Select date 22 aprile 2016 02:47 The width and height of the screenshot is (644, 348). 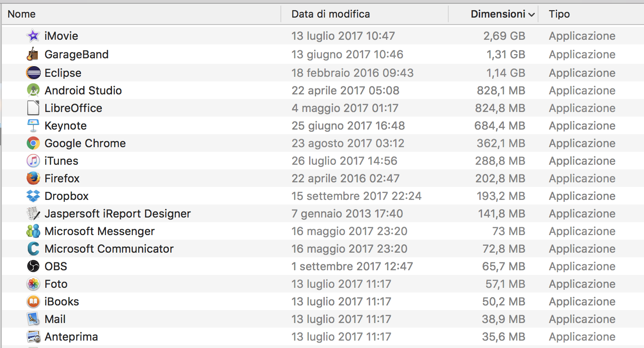346,178
